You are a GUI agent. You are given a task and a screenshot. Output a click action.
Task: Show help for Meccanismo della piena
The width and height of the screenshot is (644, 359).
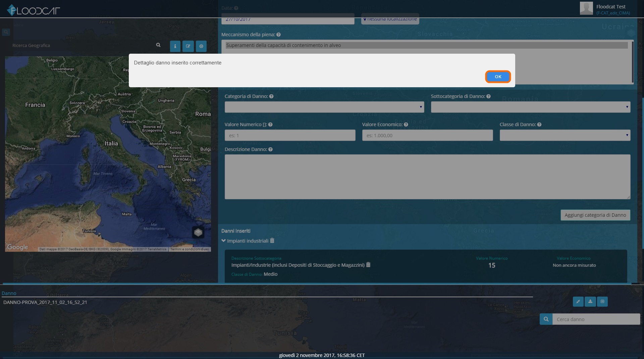point(278,35)
